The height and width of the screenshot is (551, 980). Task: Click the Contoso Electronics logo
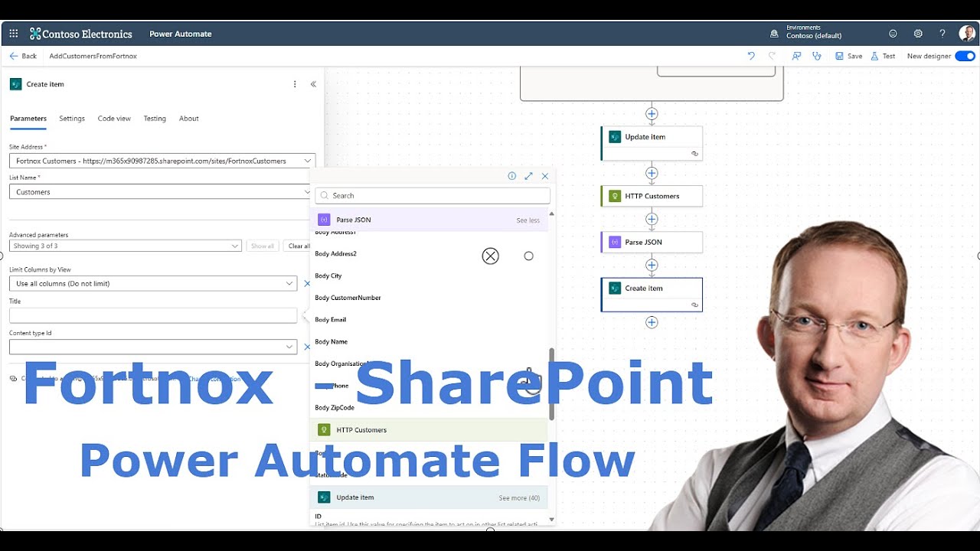click(80, 34)
